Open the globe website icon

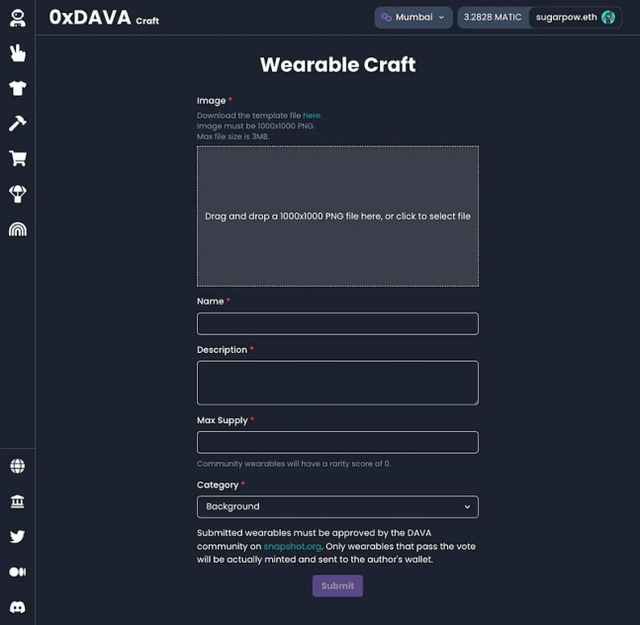(x=17, y=466)
